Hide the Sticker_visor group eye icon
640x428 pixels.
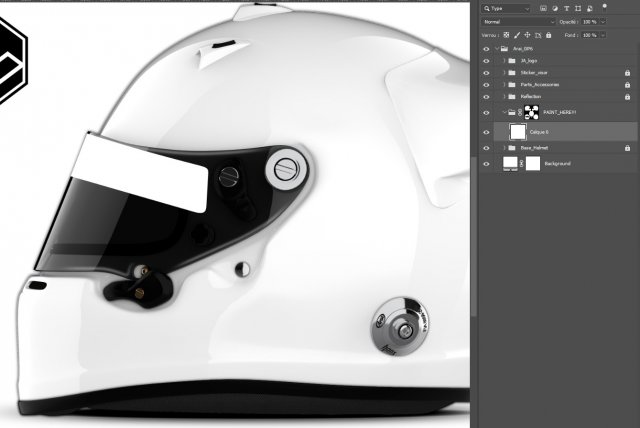coord(486,73)
